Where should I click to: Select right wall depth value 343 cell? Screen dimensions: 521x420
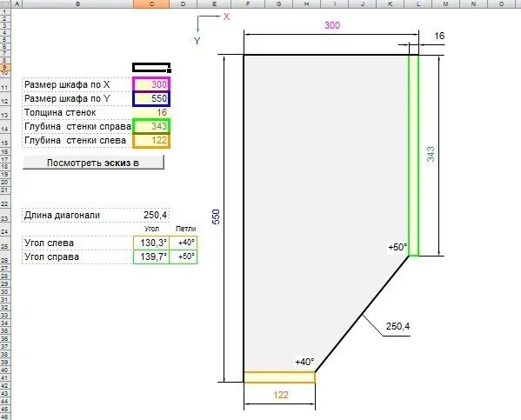pos(151,126)
